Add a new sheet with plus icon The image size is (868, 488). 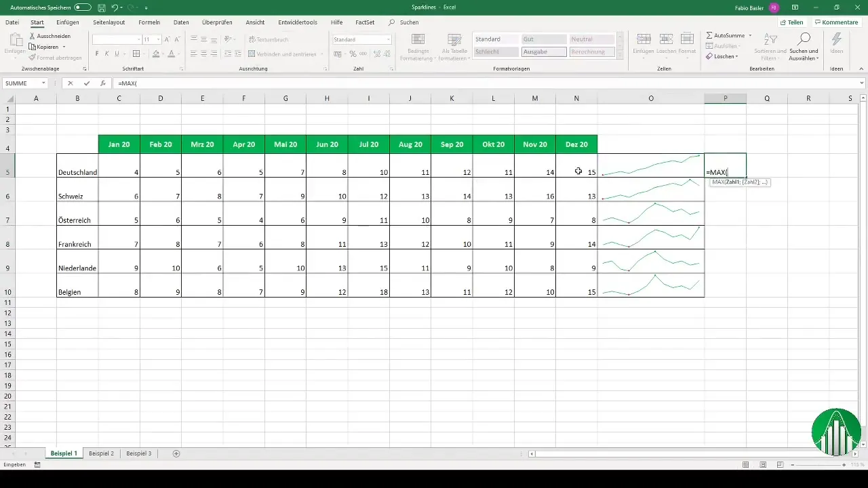point(176,453)
